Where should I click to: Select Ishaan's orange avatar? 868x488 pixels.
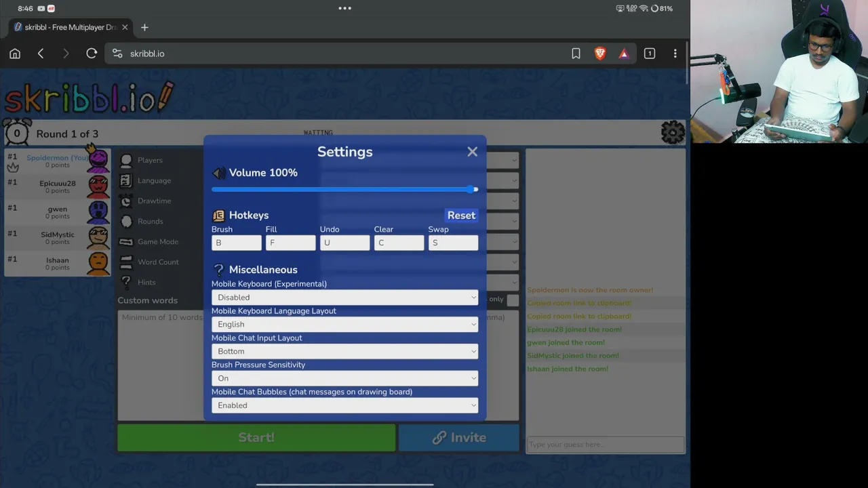tap(98, 264)
